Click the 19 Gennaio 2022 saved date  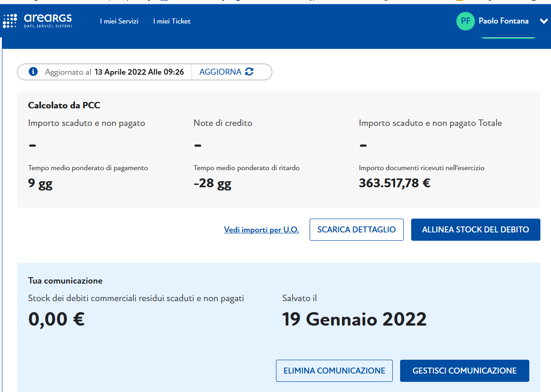click(354, 319)
